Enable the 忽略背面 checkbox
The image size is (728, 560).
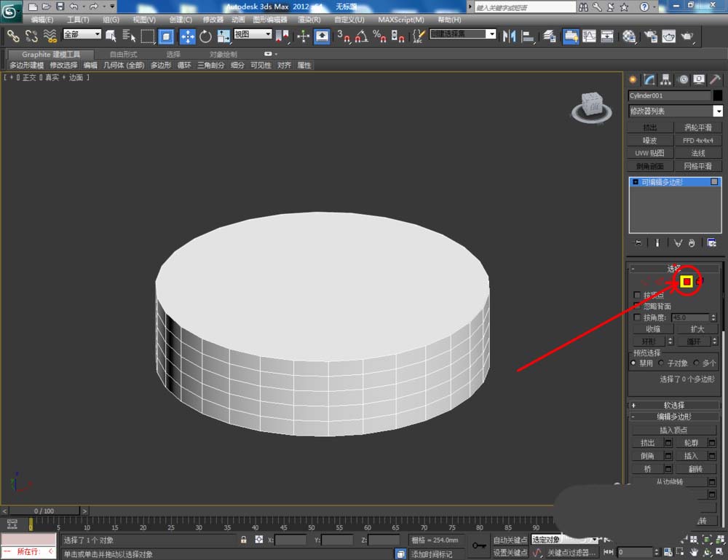pyautogui.click(x=638, y=307)
